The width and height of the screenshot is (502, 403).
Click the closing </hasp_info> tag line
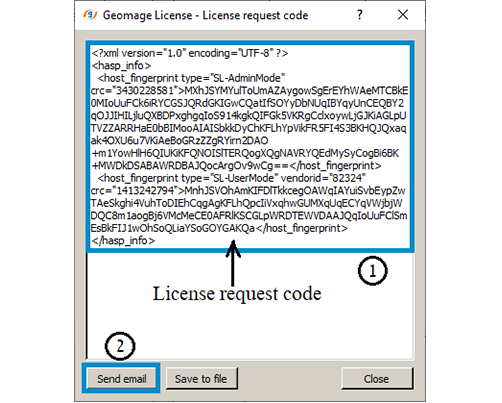pos(123,240)
